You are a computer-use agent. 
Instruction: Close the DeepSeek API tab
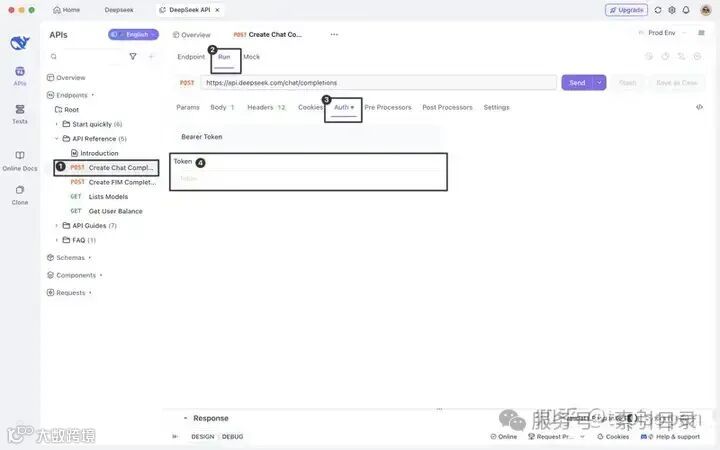(217, 10)
